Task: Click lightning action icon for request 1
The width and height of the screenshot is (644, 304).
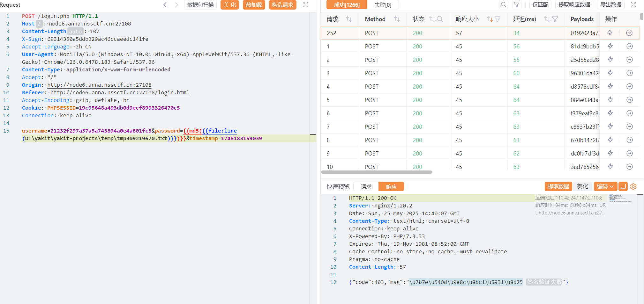Action: pos(610,46)
